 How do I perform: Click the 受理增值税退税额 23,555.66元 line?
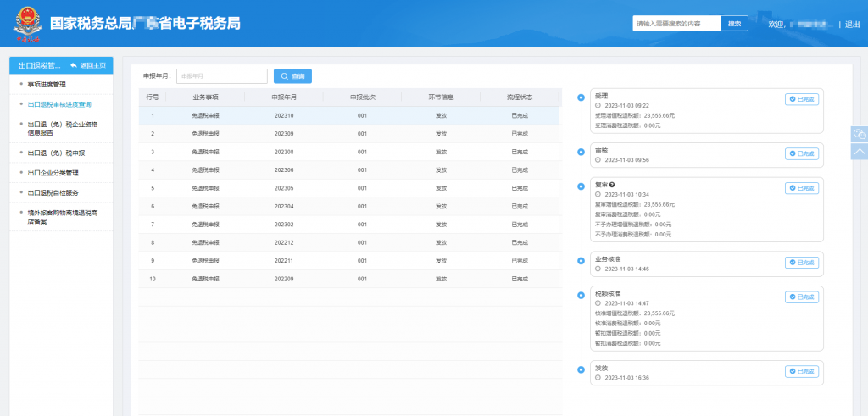tap(635, 115)
